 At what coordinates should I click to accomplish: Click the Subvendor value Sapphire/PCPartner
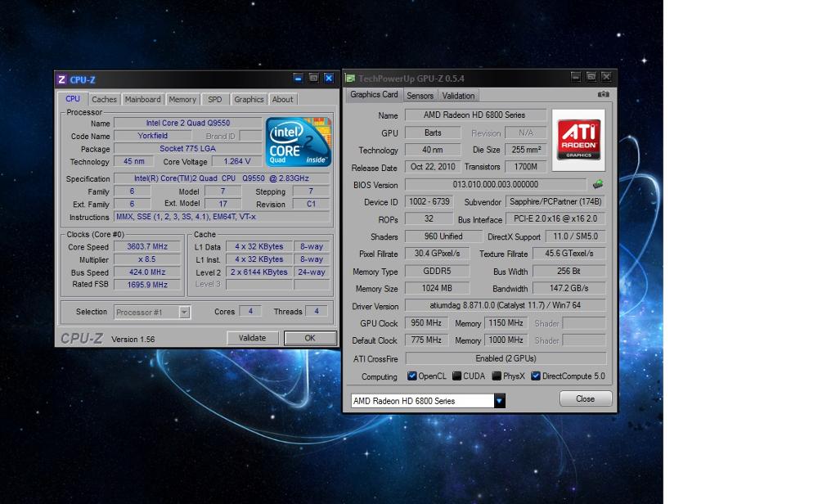(x=555, y=201)
